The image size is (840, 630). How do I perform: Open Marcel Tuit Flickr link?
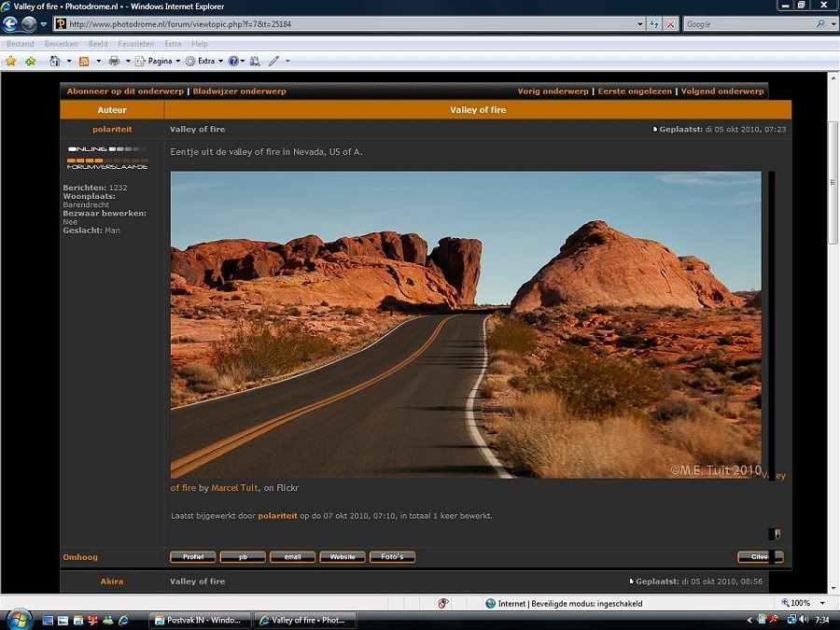click(234, 488)
